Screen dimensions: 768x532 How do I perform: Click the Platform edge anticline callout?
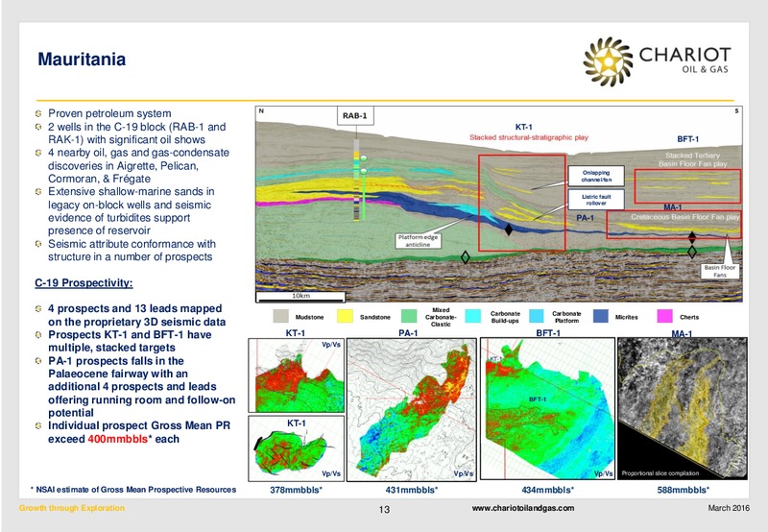(x=418, y=240)
